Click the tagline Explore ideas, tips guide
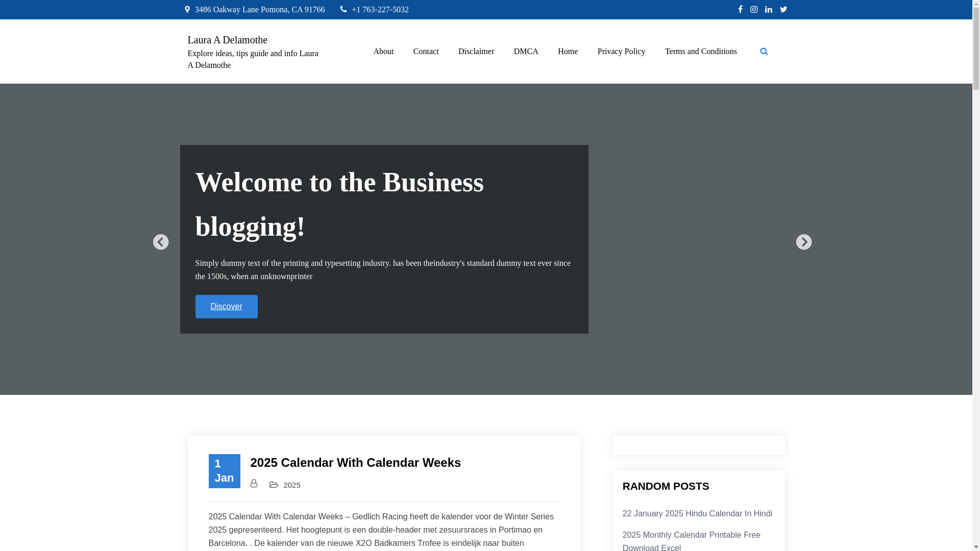This screenshot has height=551, width=980. coord(253,59)
